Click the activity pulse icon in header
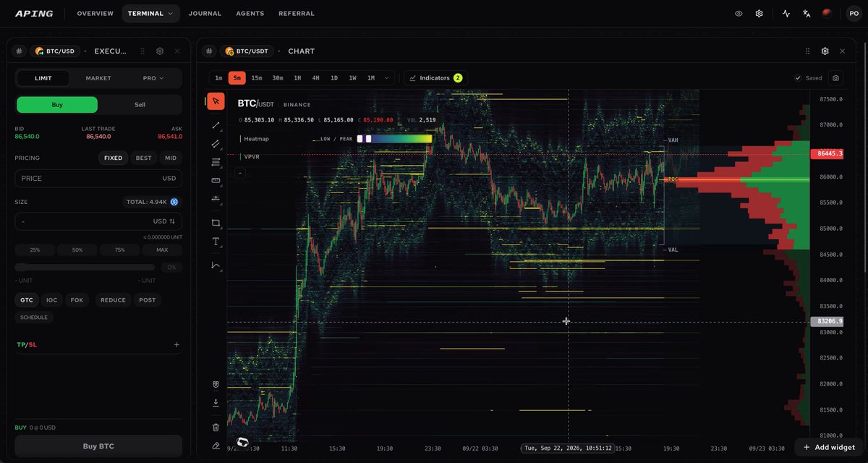 coord(786,14)
